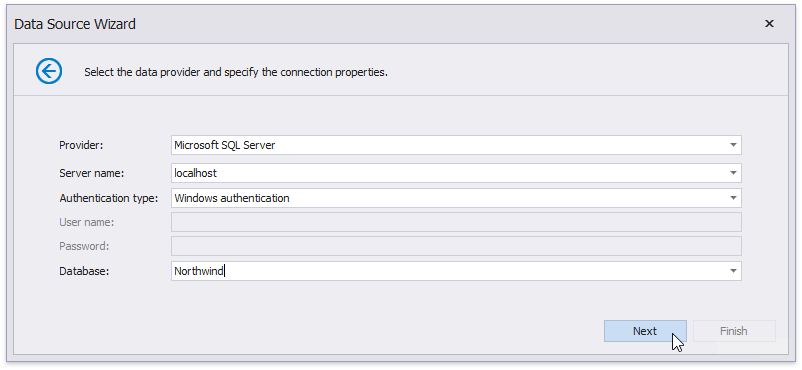Image resolution: width=802 pixels, height=370 pixels.
Task: Click the Provider label
Action: pos(81,145)
